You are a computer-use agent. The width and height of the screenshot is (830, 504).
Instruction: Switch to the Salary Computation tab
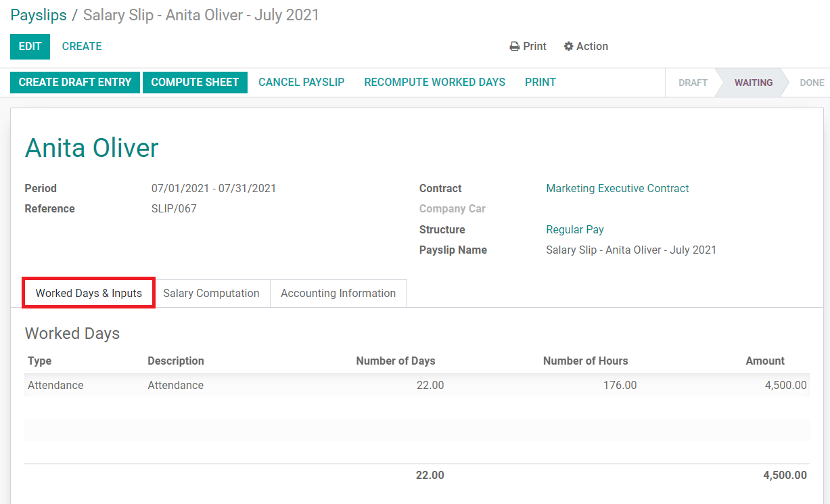tap(211, 294)
